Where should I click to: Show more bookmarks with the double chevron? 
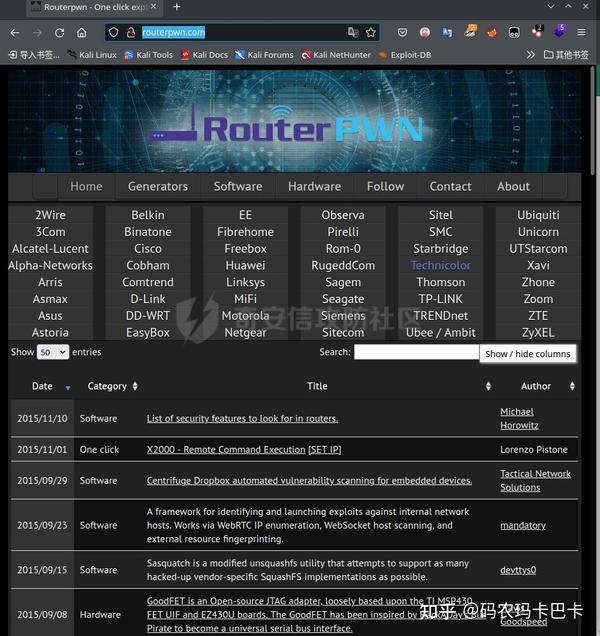click(x=530, y=54)
